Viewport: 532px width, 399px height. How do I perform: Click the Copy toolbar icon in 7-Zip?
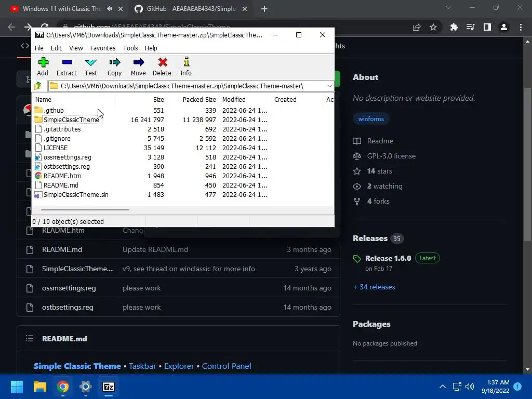[x=114, y=66]
